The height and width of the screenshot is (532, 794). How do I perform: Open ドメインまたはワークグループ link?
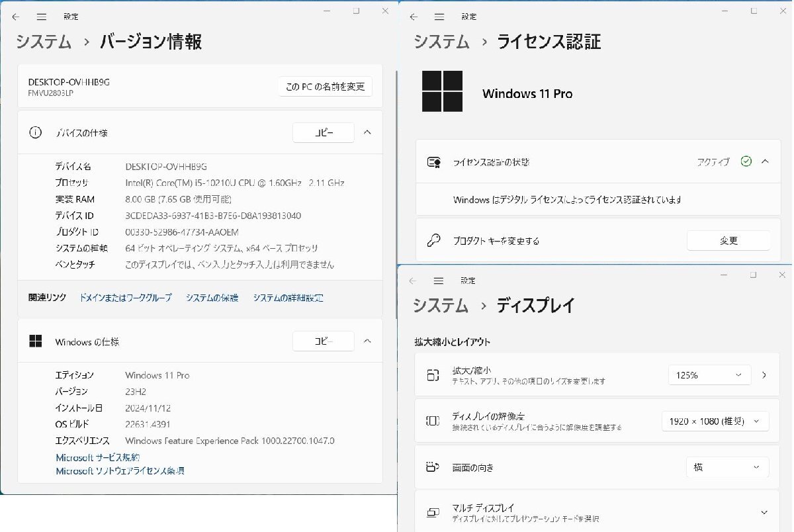click(126, 298)
